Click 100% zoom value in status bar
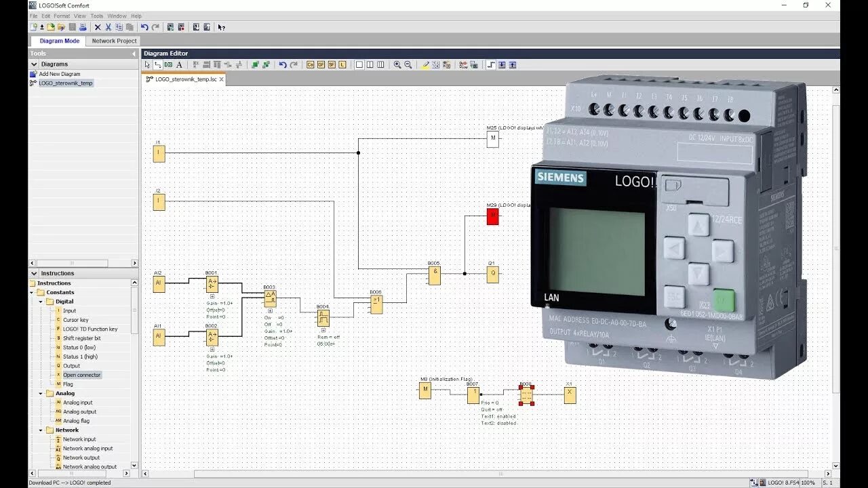The width and height of the screenshot is (868, 488). [808, 483]
